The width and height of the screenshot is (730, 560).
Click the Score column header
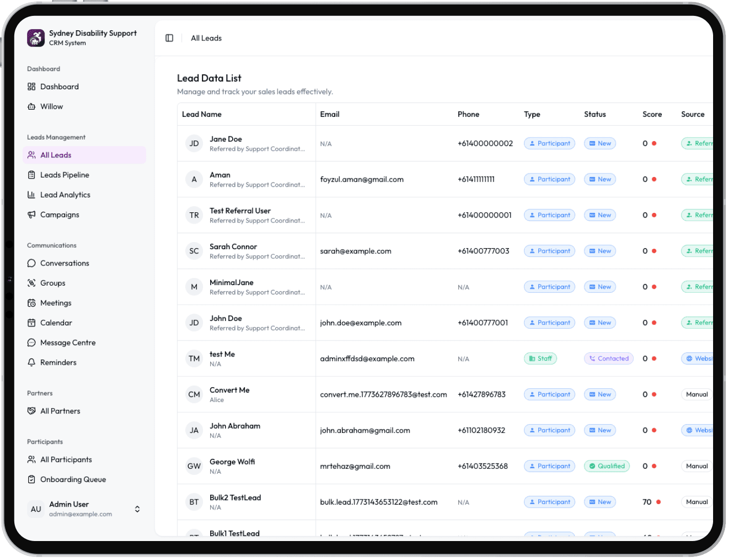[652, 114]
